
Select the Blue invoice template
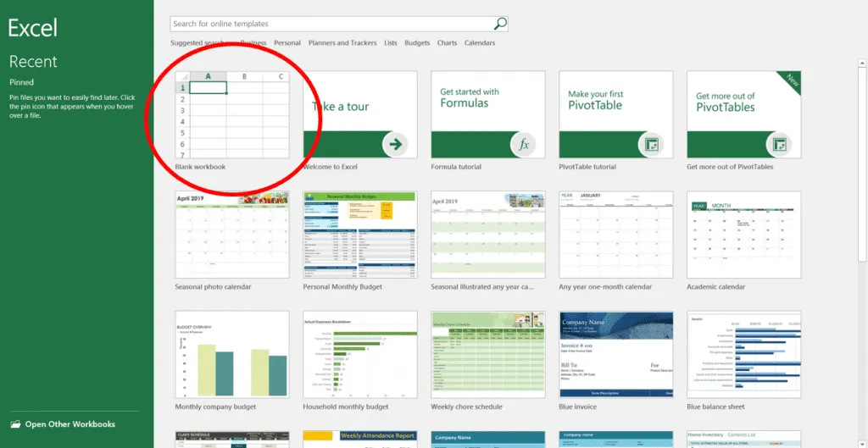tap(615, 355)
